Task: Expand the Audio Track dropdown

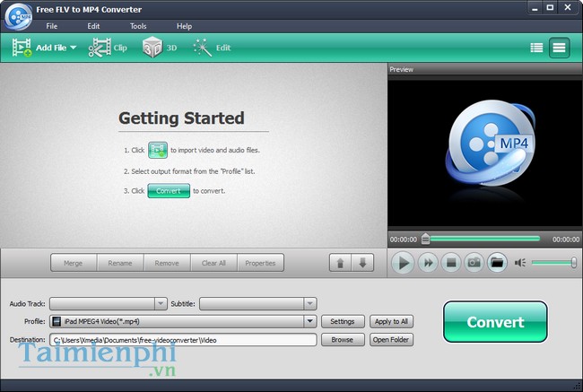Action: tap(161, 303)
